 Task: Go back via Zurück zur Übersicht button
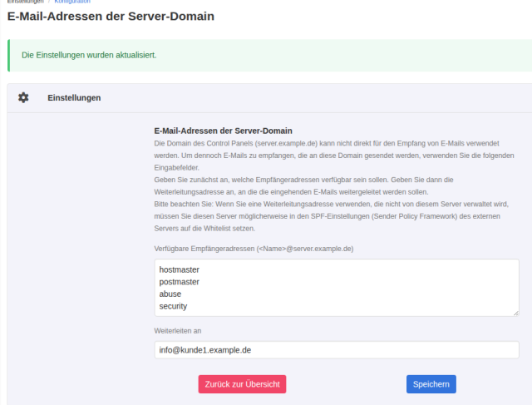point(242,384)
